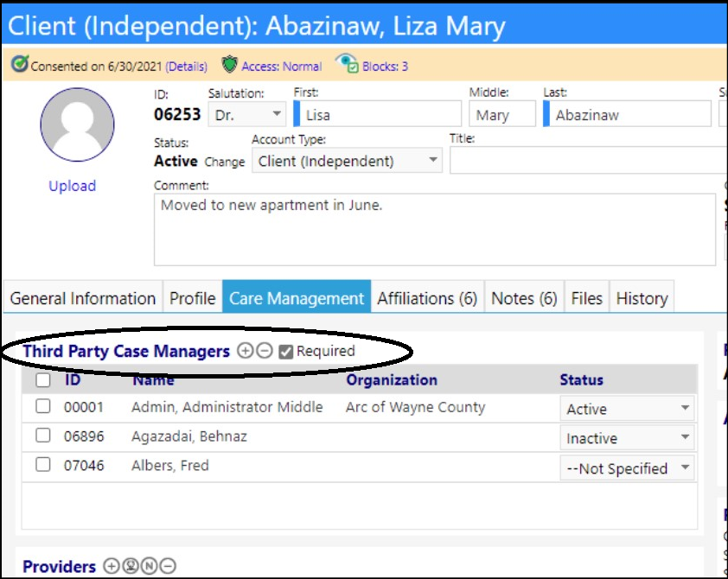Click the Middle name field containing Mary
Image resolution: width=728 pixels, height=579 pixels.
(x=502, y=114)
